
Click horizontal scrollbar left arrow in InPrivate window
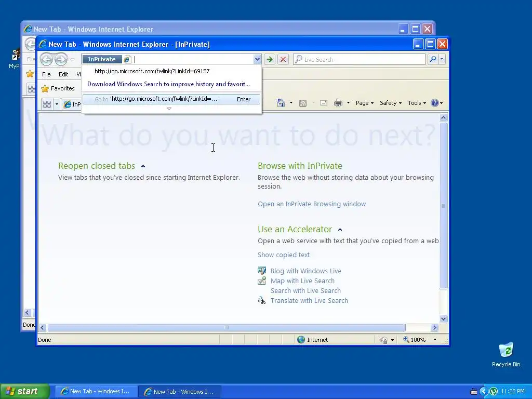tap(43, 327)
